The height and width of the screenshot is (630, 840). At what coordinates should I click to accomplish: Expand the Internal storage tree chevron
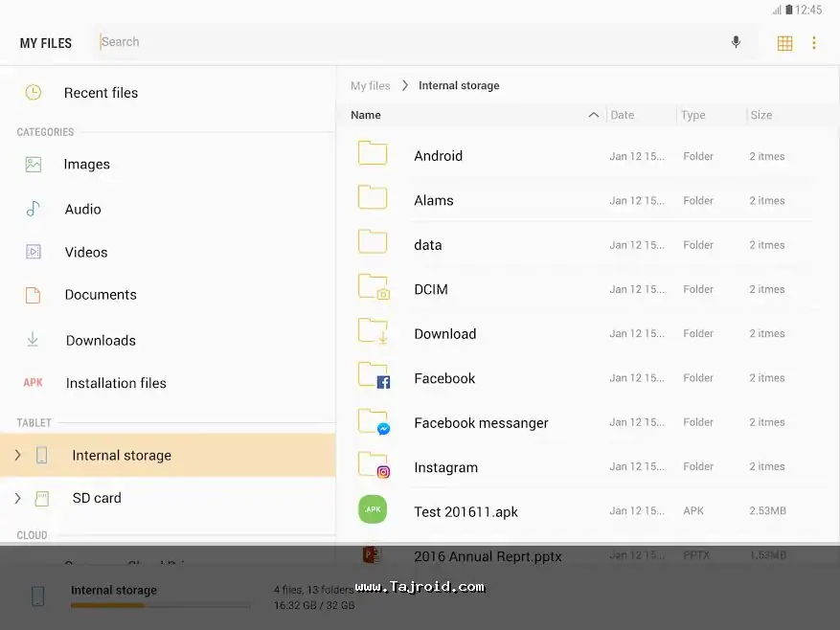tap(17, 456)
